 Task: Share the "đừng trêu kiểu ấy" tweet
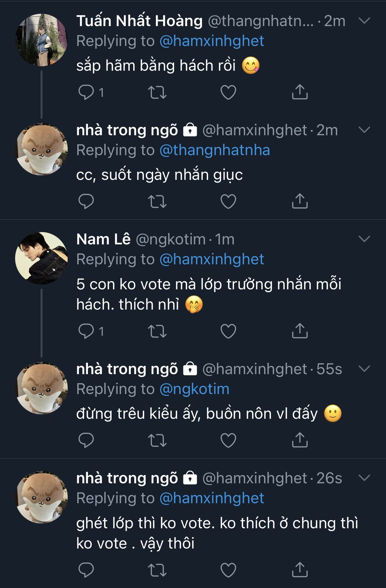coord(299,440)
